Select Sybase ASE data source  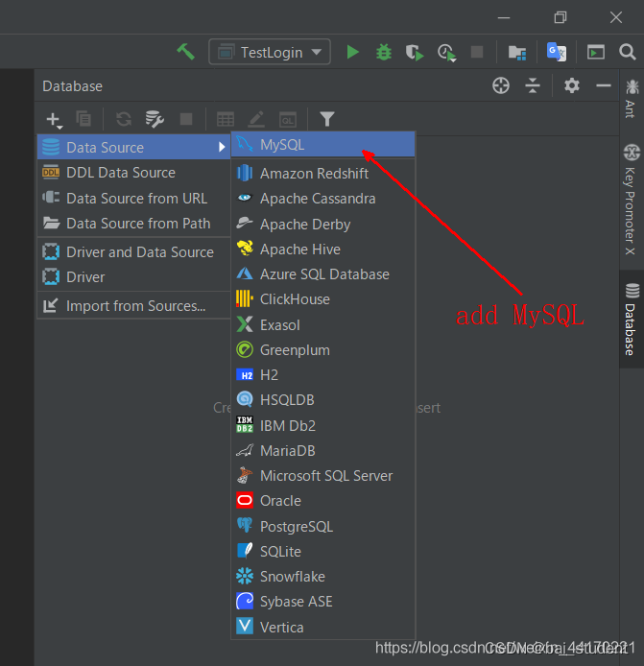322,601
